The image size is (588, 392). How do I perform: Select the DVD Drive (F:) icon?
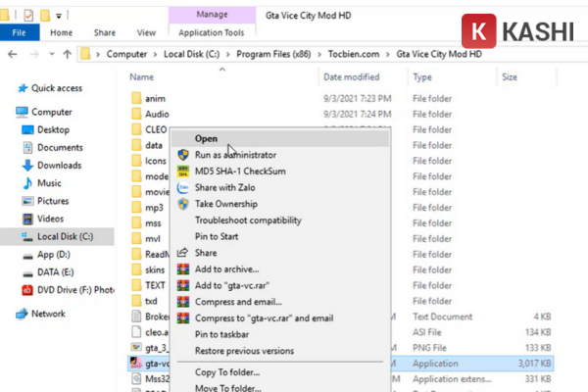[x=28, y=290]
